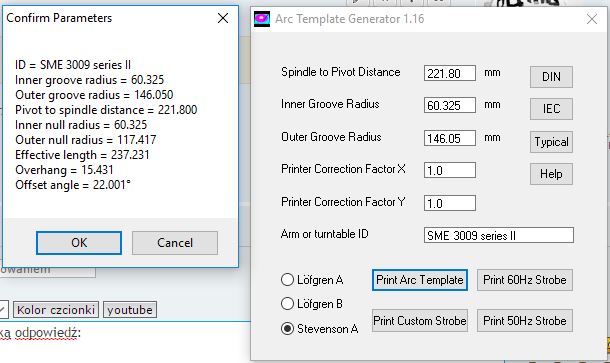The width and height of the screenshot is (610, 363).
Task: Click the 'Arm or turntable ID' label
Action: (324, 234)
